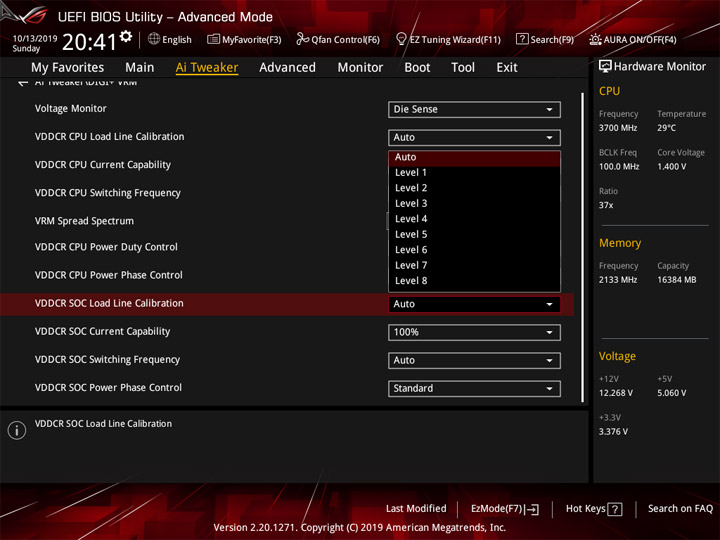The image size is (720, 540).
Task: Select Level 7 calibration option
Action: pyautogui.click(x=474, y=265)
